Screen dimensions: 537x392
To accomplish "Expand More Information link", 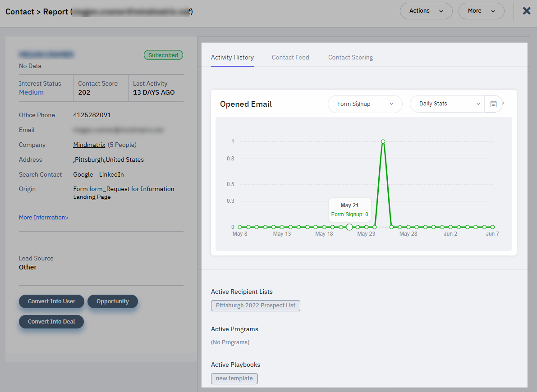I will tap(43, 217).
